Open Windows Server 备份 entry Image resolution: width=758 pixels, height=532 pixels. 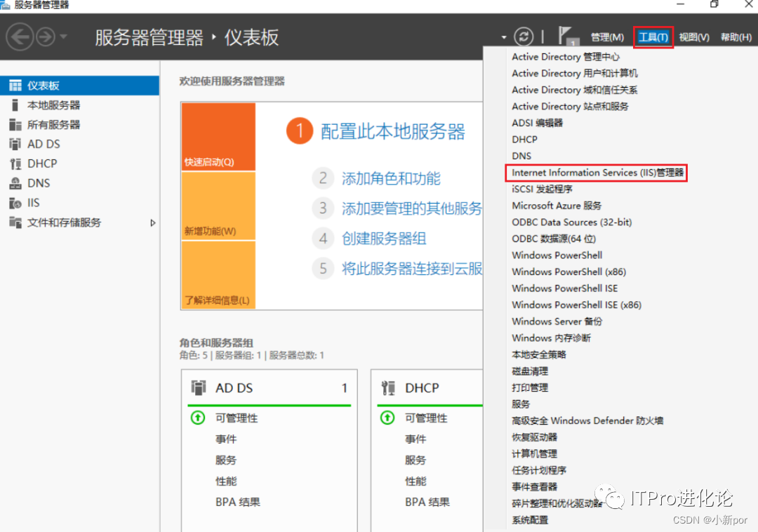(x=557, y=321)
